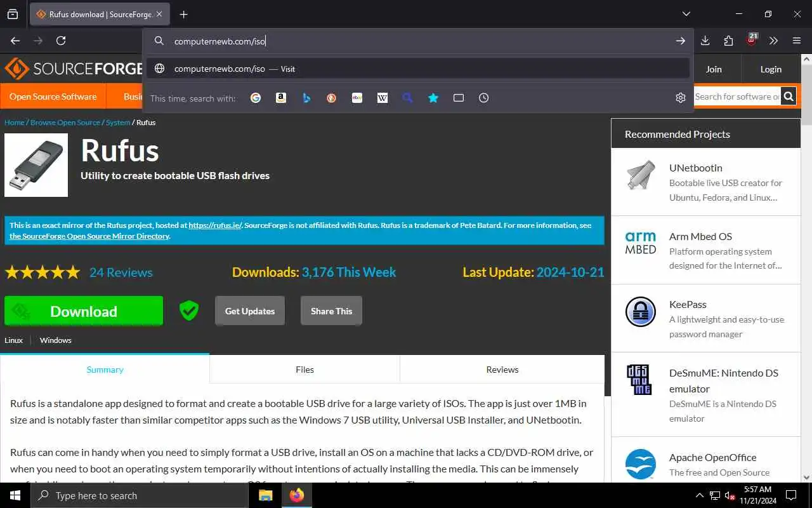Viewport: 812px width, 508px height.
Task: Open search settings gear icon
Action: (681, 98)
